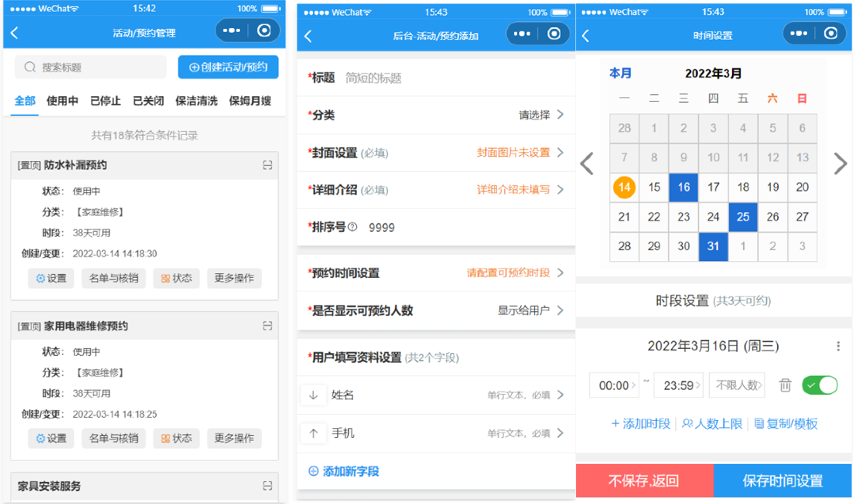Select 全部 tab
Image resolution: width=868 pixels, height=504 pixels.
click(x=25, y=101)
